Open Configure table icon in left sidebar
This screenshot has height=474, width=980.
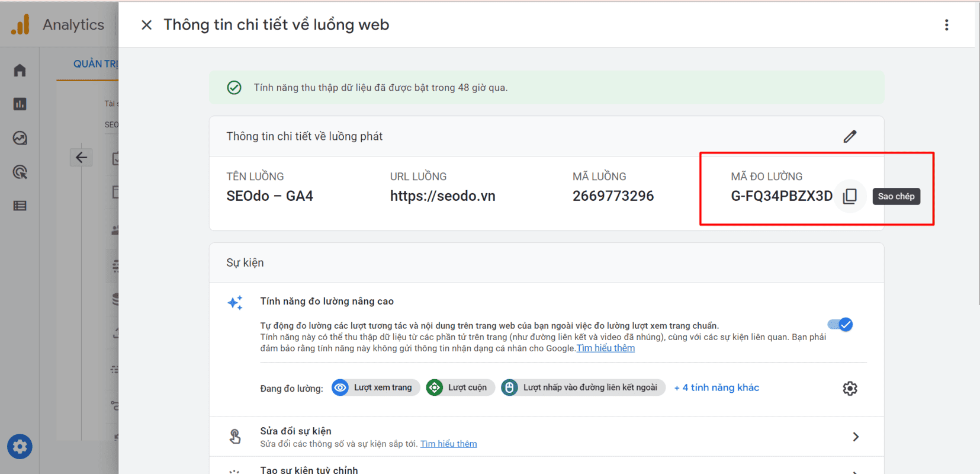pyautogui.click(x=20, y=206)
